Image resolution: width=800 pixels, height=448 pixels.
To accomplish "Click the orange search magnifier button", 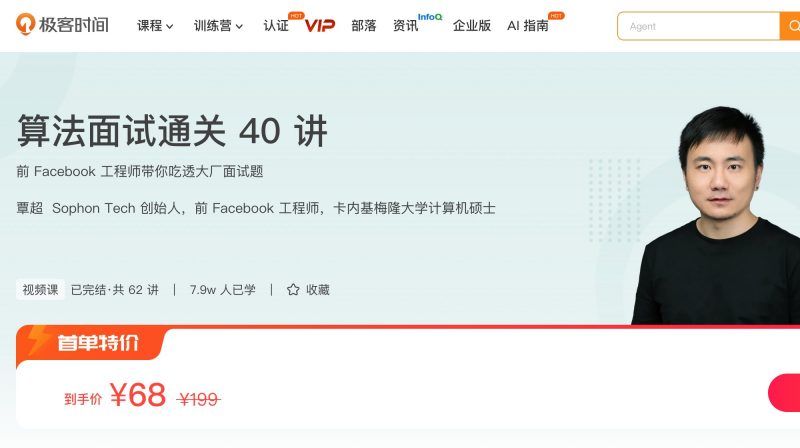I will coord(790,26).
